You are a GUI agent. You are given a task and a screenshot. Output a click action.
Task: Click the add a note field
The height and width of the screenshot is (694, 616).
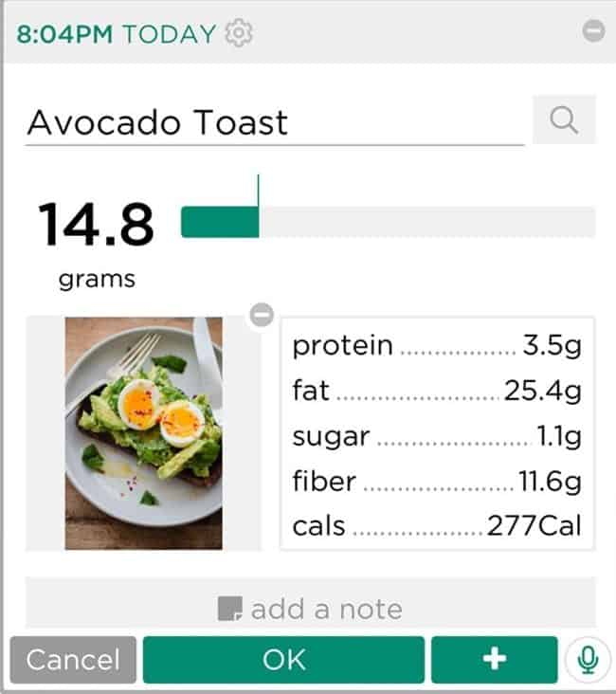coord(310,608)
